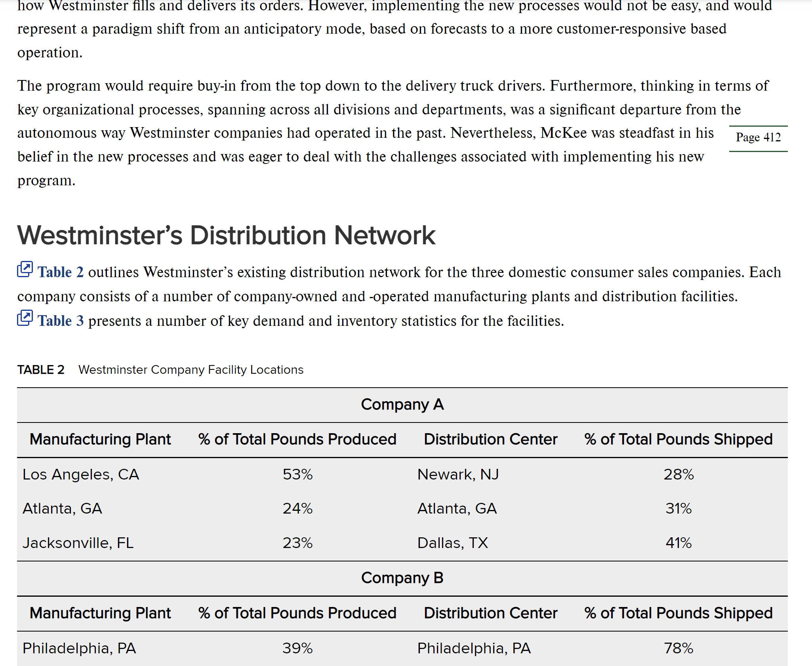Click the Westminster Company Facility Locations caption
Viewport: 812px width, 666px height.
pyautogui.click(x=191, y=370)
